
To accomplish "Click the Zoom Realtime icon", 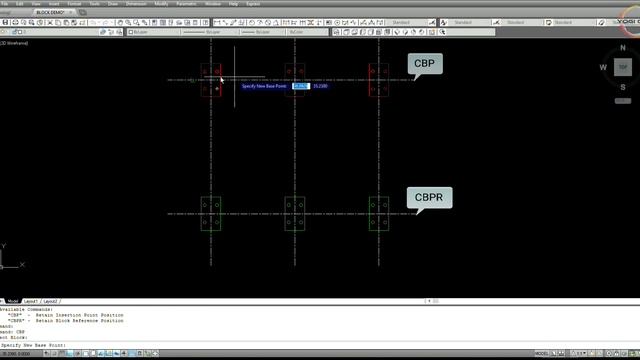I will click(128, 22).
